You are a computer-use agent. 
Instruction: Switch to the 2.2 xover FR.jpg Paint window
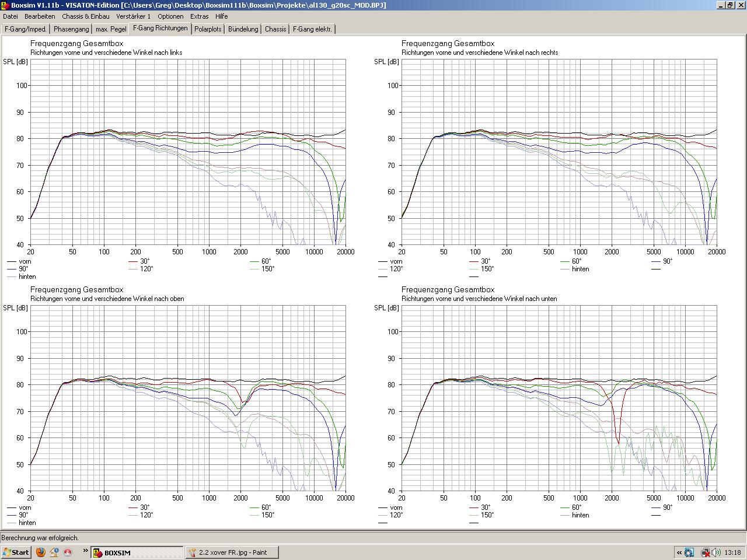232,552
